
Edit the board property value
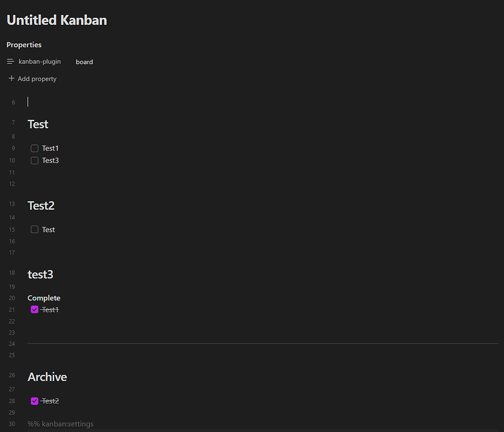pos(84,62)
